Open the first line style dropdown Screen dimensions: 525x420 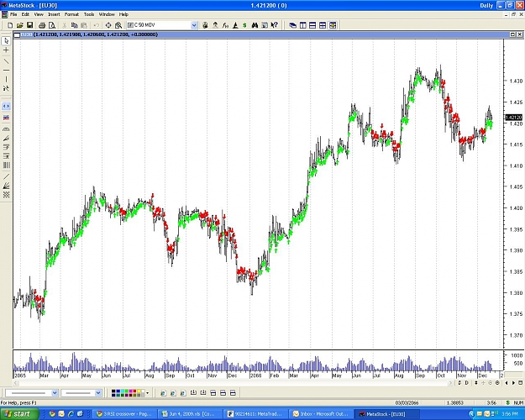point(55,393)
